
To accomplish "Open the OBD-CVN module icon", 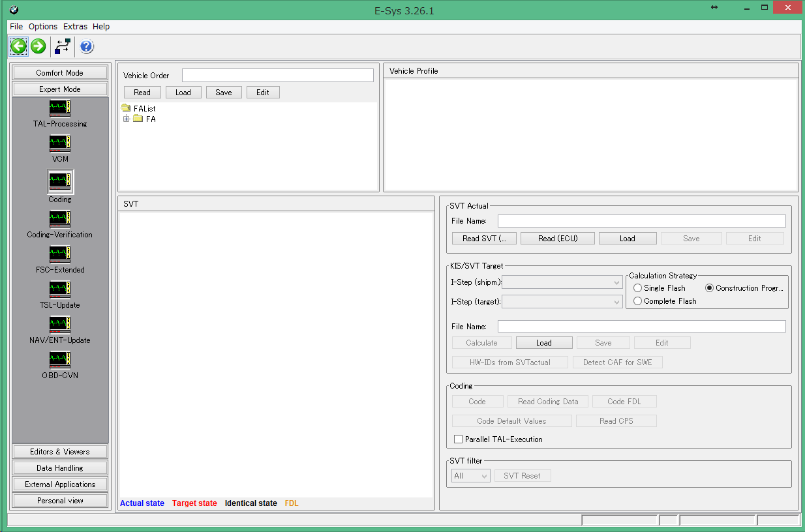I will coord(60,360).
